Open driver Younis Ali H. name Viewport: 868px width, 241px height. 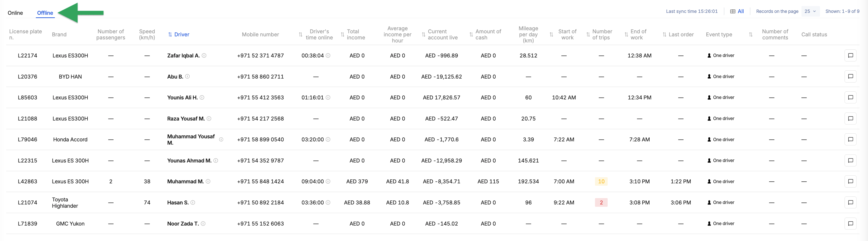183,98
